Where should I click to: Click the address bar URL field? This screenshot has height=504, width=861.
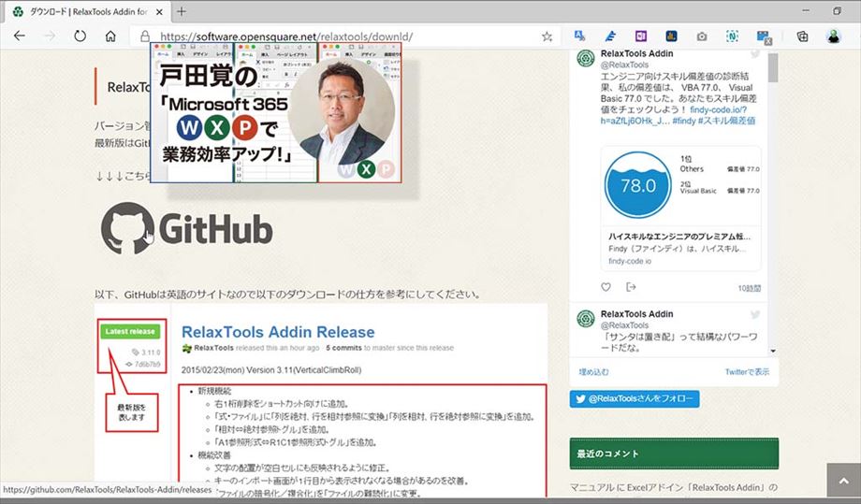point(346,36)
